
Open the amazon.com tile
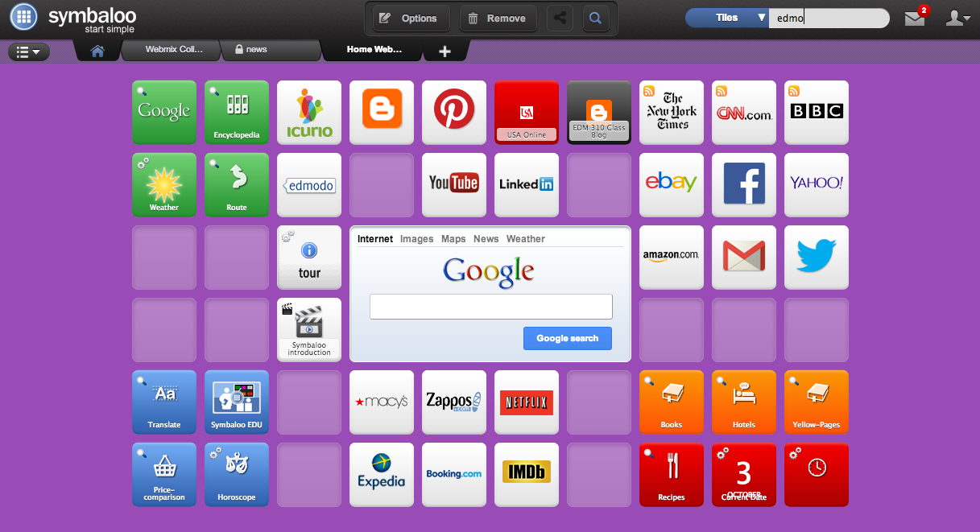(672, 258)
